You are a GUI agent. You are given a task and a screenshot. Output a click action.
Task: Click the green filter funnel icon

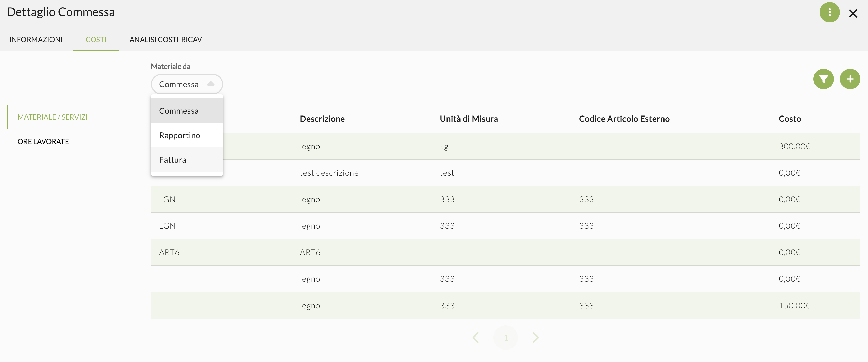tap(823, 79)
